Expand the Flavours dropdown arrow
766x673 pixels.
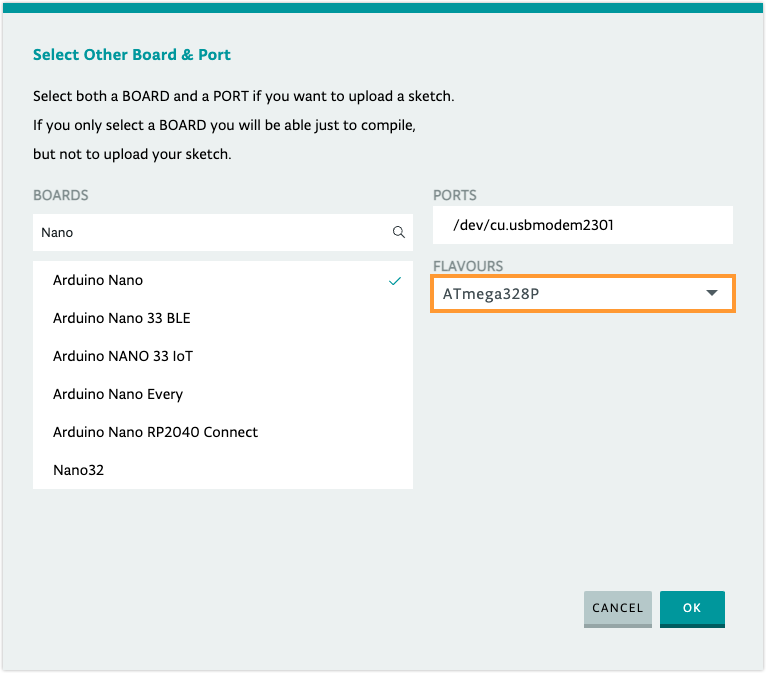[x=712, y=293]
